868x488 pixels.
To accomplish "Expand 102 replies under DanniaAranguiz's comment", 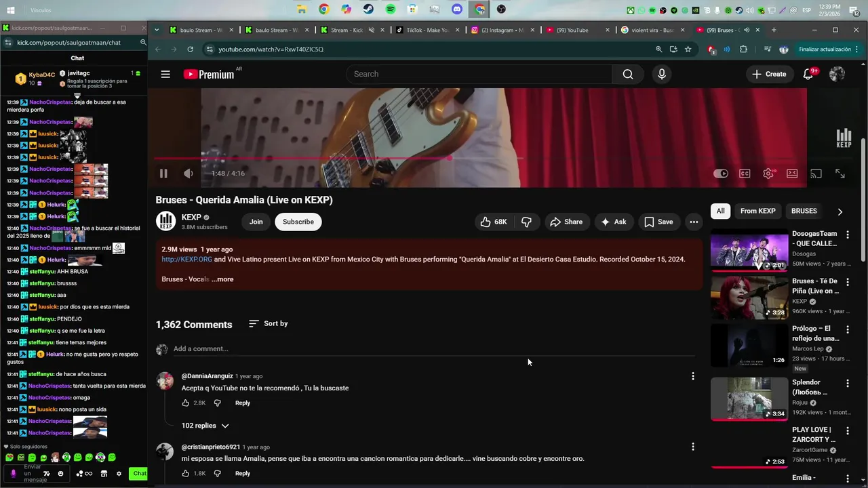I will pos(205,426).
